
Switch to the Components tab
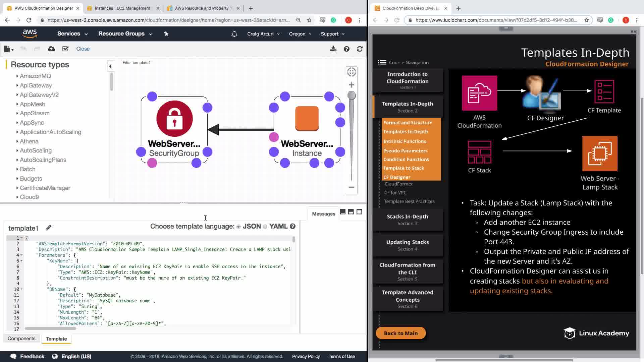tap(21, 339)
